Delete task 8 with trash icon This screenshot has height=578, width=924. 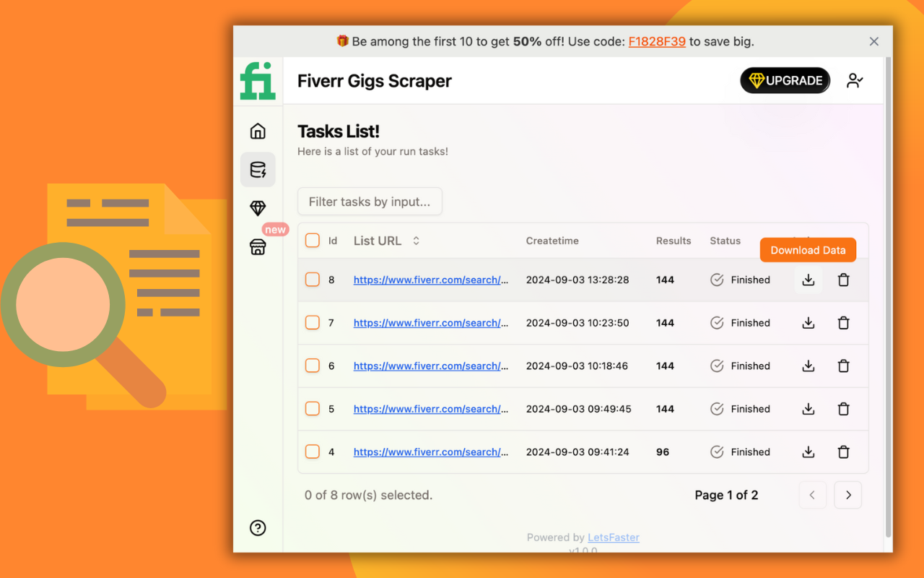pyautogui.click(x=843, y=280)
